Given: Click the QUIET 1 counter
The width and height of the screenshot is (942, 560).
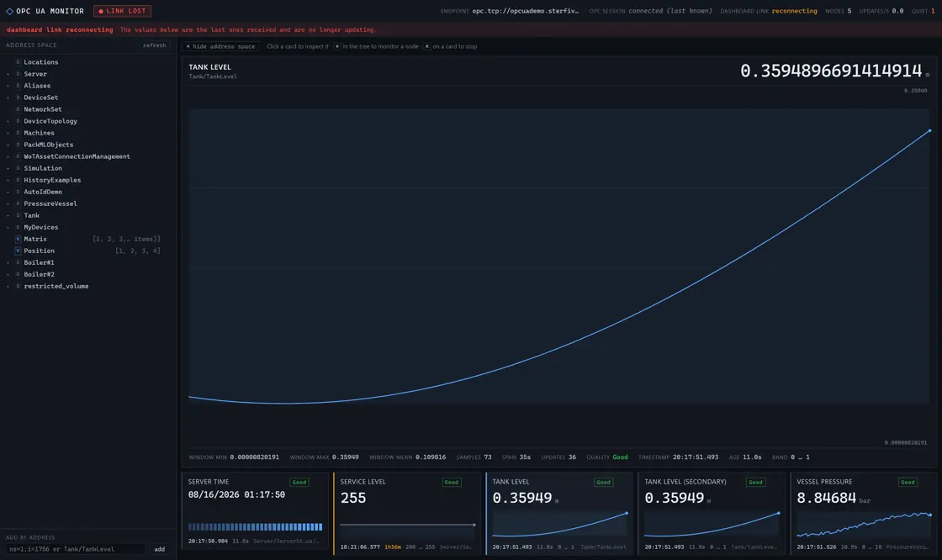Looking at the screenshot, I should pyautogui.click(x=923, y=11).
